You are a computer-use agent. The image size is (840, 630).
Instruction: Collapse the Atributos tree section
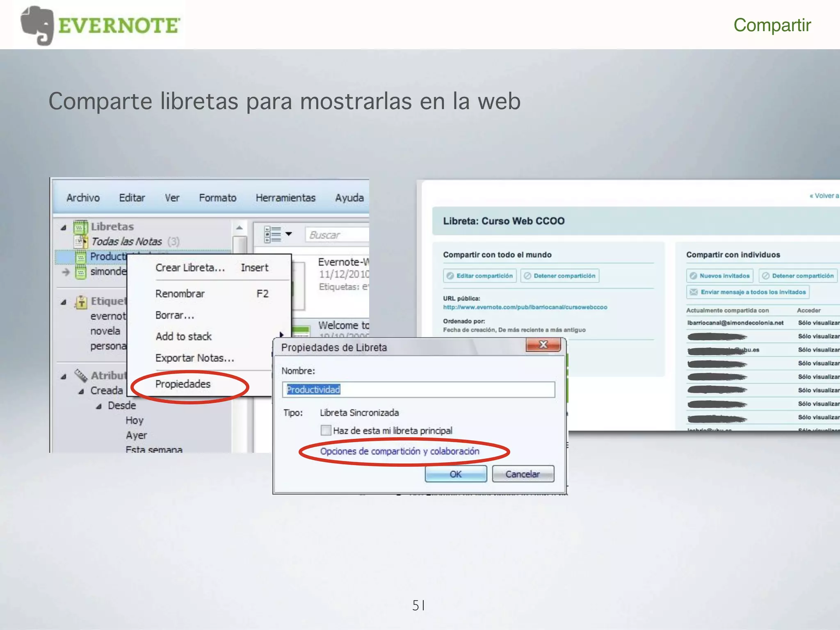coord(63,377)
